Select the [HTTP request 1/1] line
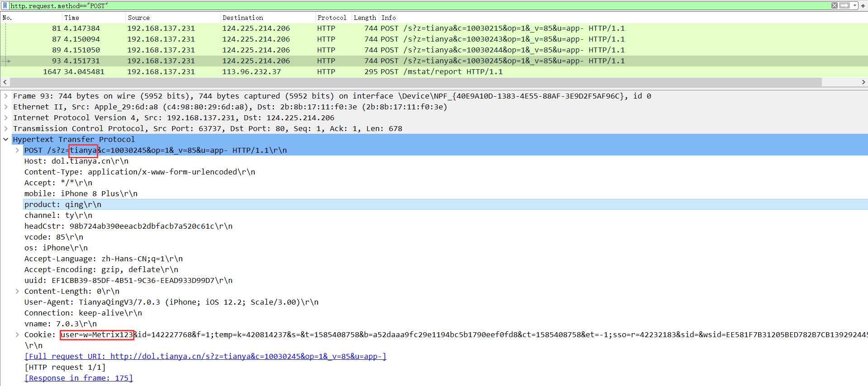Viewport: 868px width, 386px height. click(x=65, y=367)
